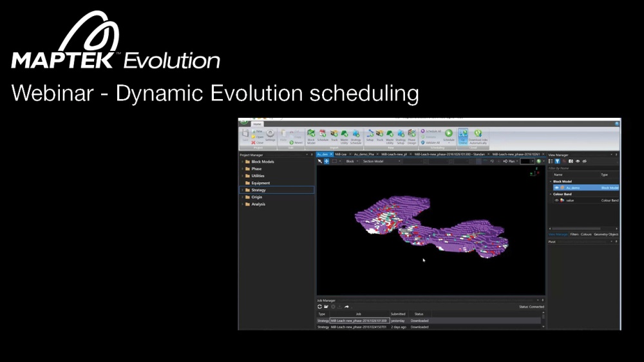Screen dimensions: 644x362
Task: Click the Job Manager share arrow icon
Action: coord(346,307)
